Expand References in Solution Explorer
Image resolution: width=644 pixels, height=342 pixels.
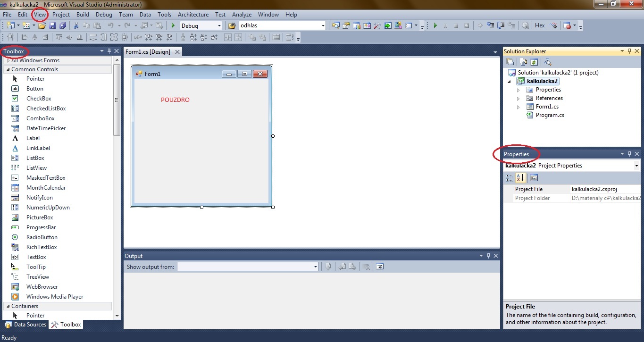point(519,98)
